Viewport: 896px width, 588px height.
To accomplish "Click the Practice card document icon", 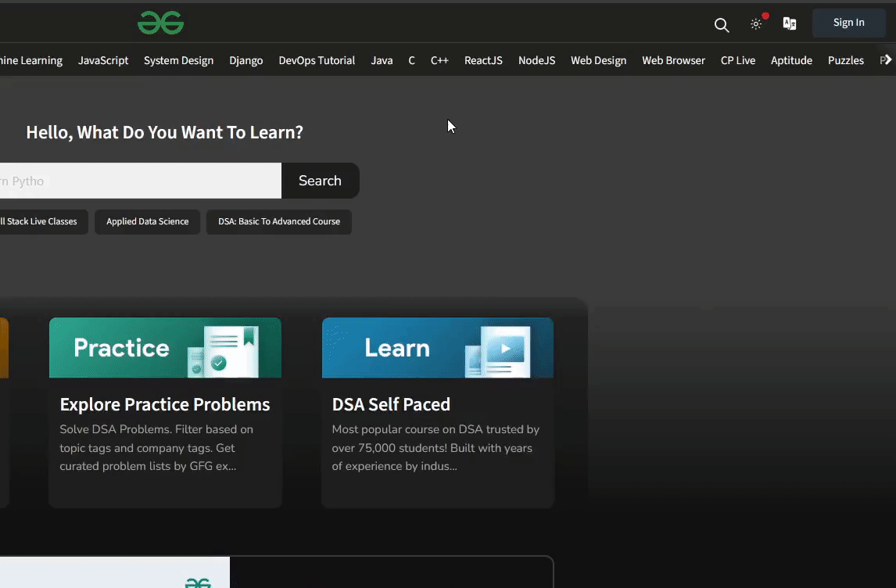I will pyautogui.click(x=224, y=351).
